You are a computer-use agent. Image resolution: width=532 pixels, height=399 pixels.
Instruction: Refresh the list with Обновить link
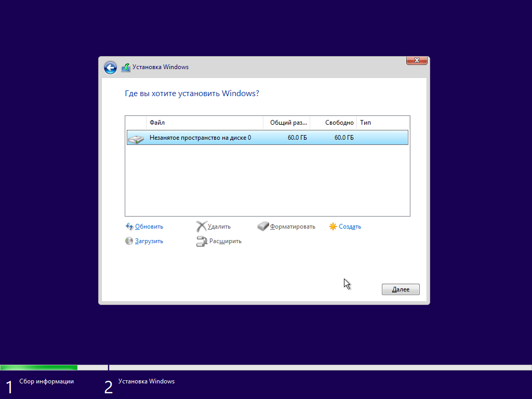pos(149,227)
